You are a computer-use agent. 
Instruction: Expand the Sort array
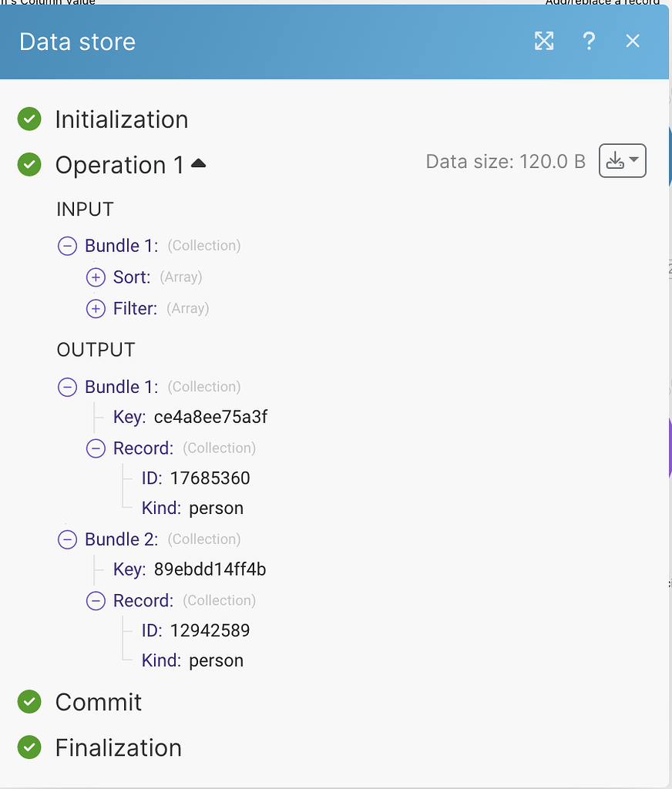[x=96, y=277]
